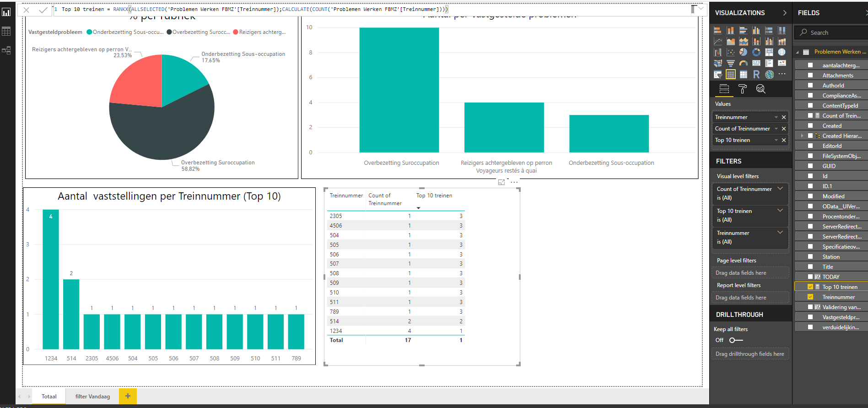This screenshot has height=408, width=868.
Task: Enable the AuthorId field checkbox
Action: 810,86
